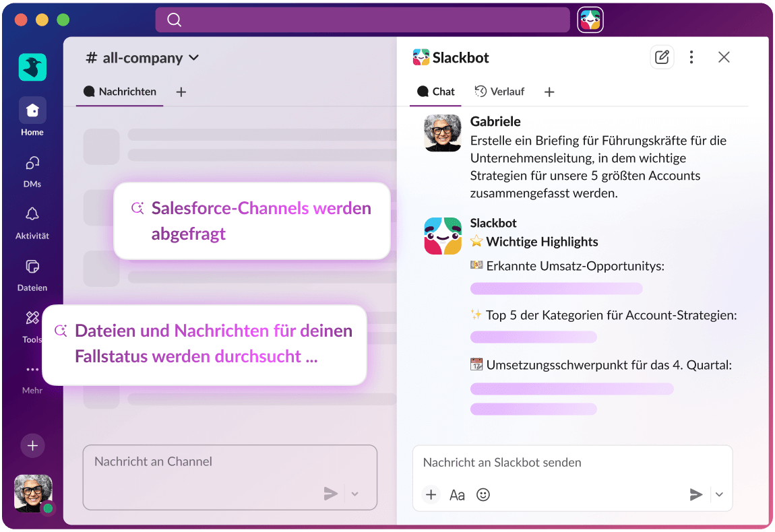Image resolution: width=775 pixels, height=532 pixels.
Task: Send the channel message with arrow icon
Action: point(331,493)
